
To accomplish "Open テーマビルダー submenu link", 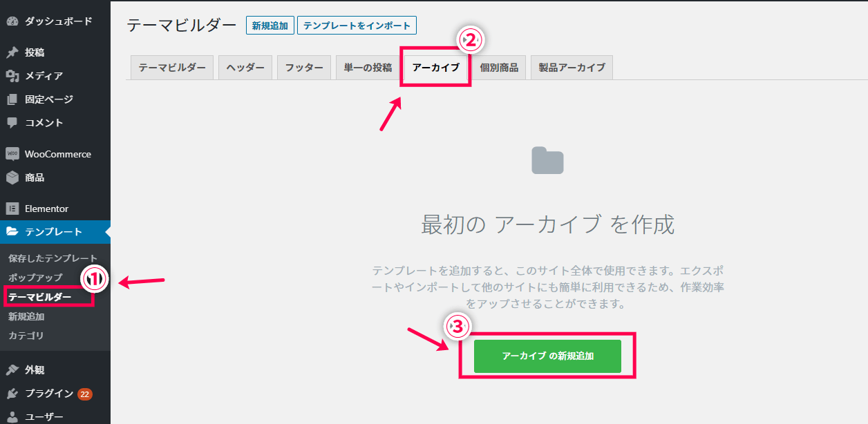I will point(40,297).
